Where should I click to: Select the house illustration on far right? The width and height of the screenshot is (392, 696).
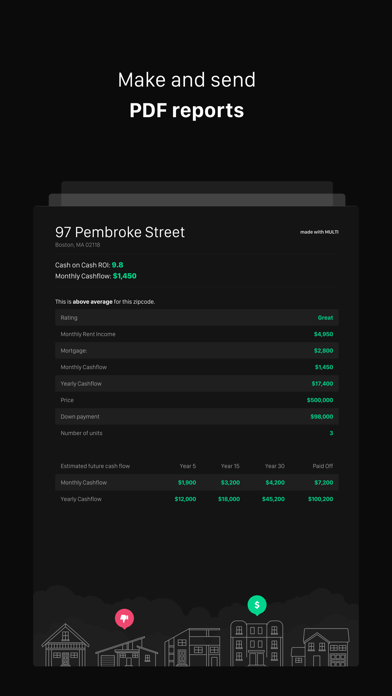tap(320, 647)
